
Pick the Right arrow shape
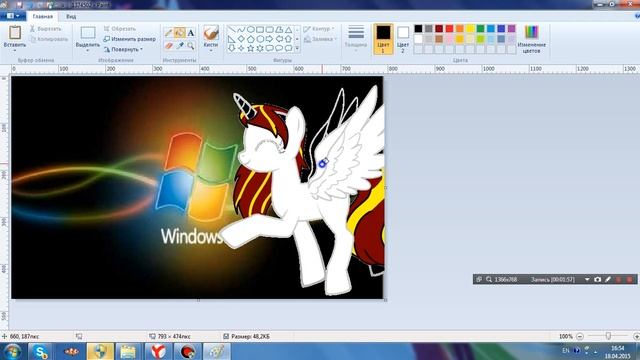[x=269, y=39]
